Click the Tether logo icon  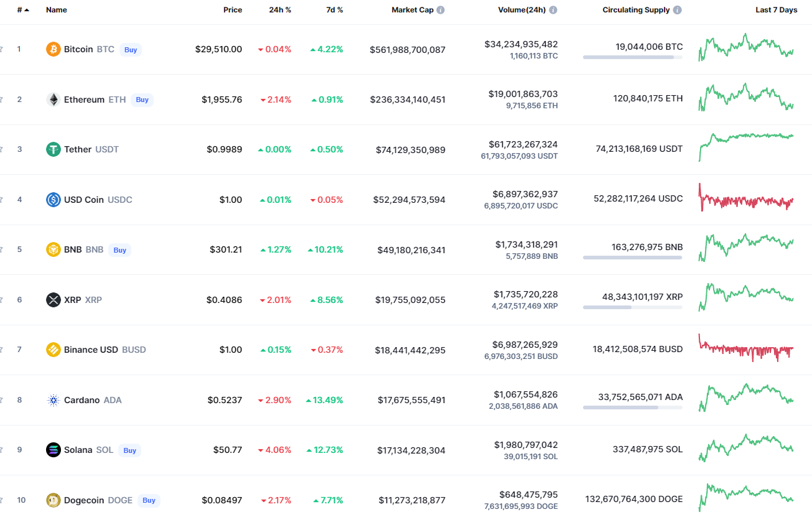point(54,149)
